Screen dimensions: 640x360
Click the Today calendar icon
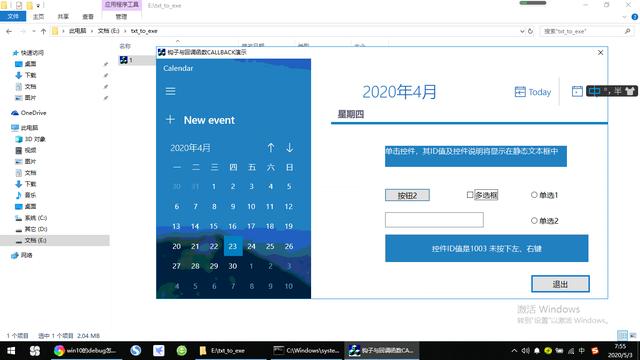click(x=520, y=92)
